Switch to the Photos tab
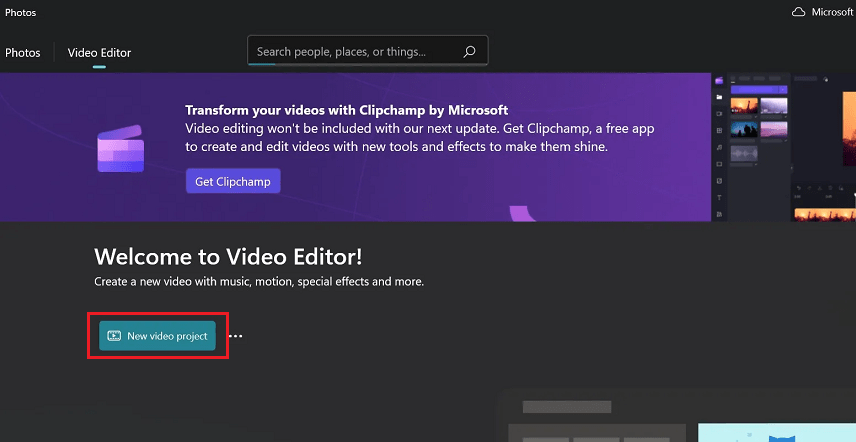Viewport: 856px width, 442px height. coord(23,53)
